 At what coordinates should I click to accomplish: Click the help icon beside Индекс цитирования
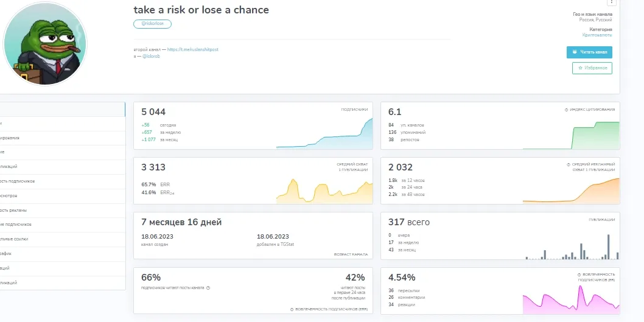coord(566,110)
